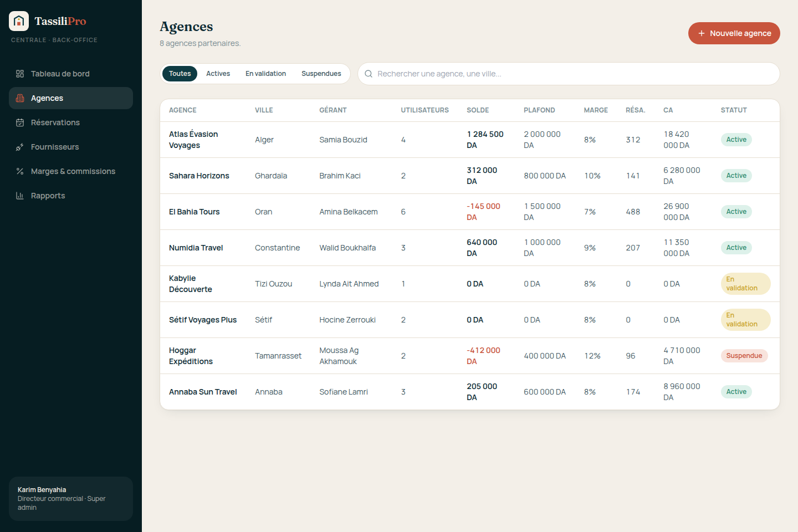Viewport: 798px width, 532px height.
Task: Show agencies En validation
Action: coord(266,74)
